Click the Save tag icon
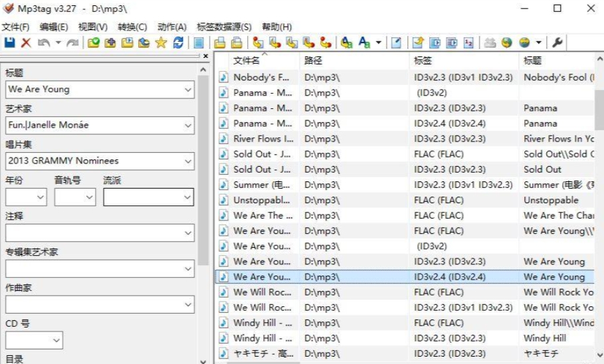The height and width of the screenshot is (364, 604). click(10, 43)
